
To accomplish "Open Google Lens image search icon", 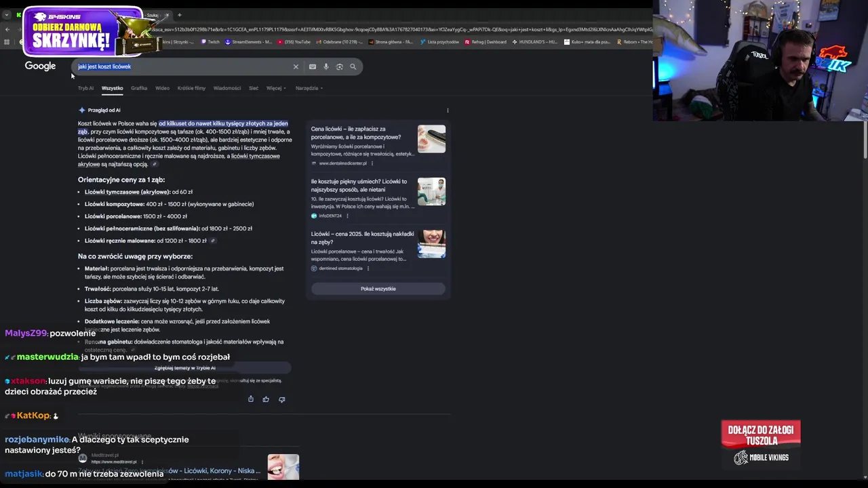I will (x=339, y=66).
